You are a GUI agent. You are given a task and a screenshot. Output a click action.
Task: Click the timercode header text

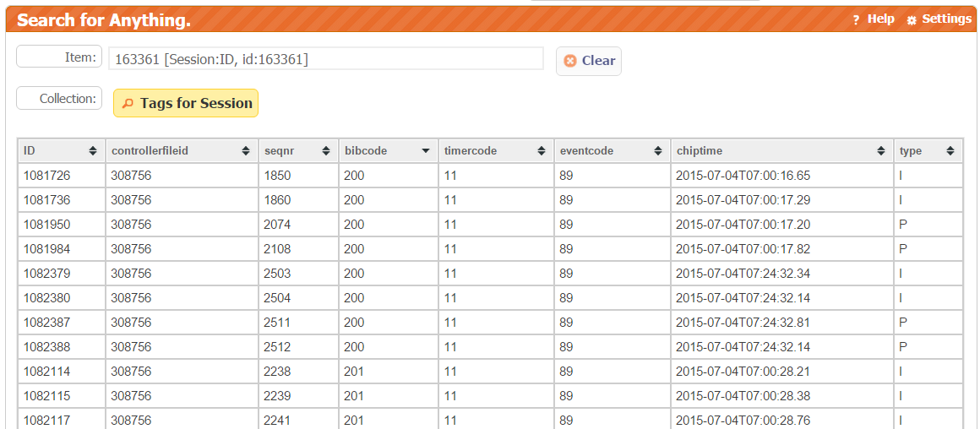coord(471,150)
